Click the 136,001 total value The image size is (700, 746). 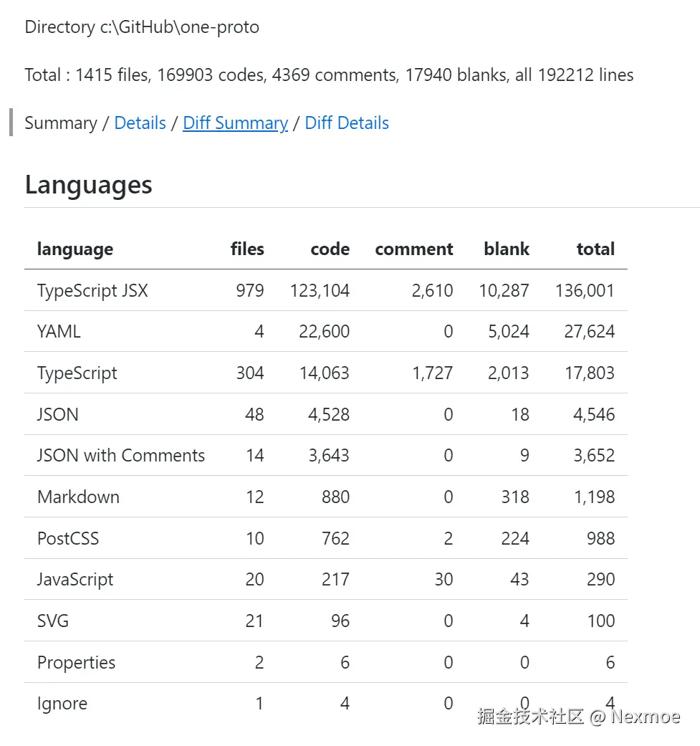click(585, 291)
